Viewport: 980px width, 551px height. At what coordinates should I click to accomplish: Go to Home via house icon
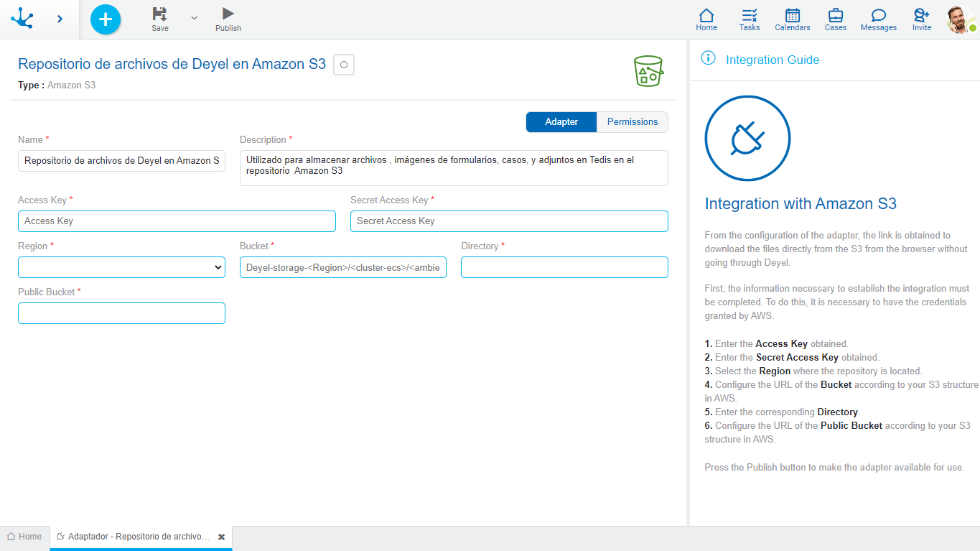706,16
